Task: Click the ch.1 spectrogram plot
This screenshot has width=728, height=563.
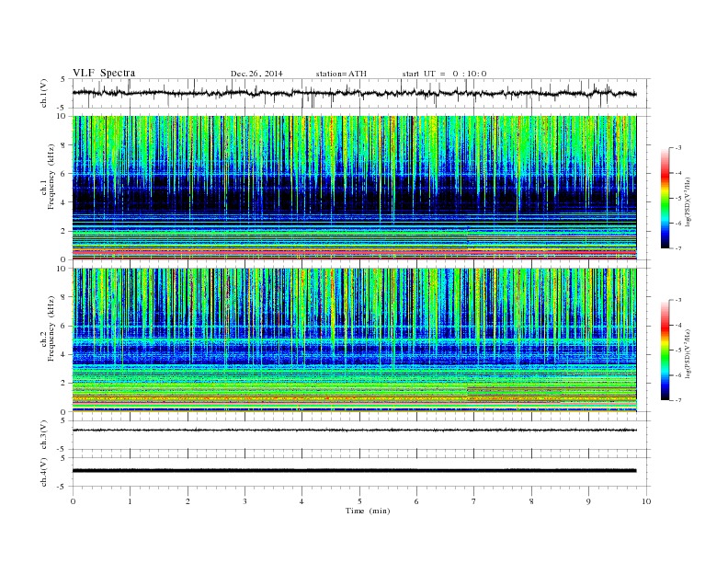Action: [x=354, y=188]
